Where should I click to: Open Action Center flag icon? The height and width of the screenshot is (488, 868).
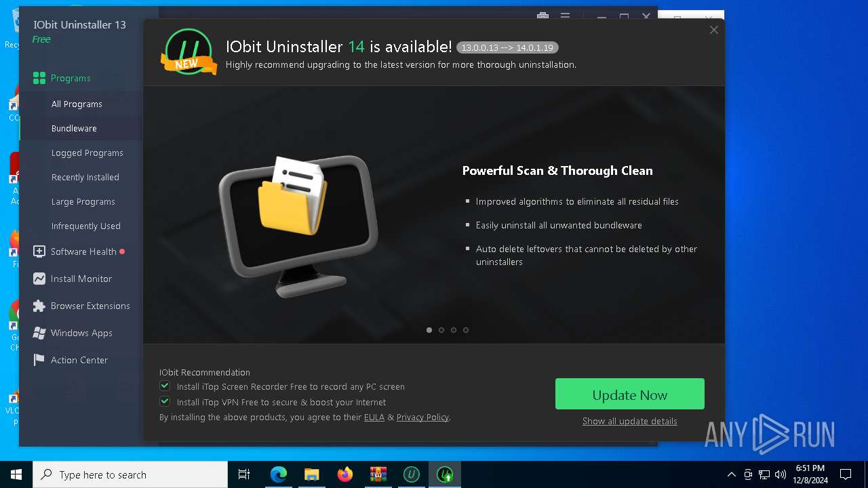coord(39,360)
